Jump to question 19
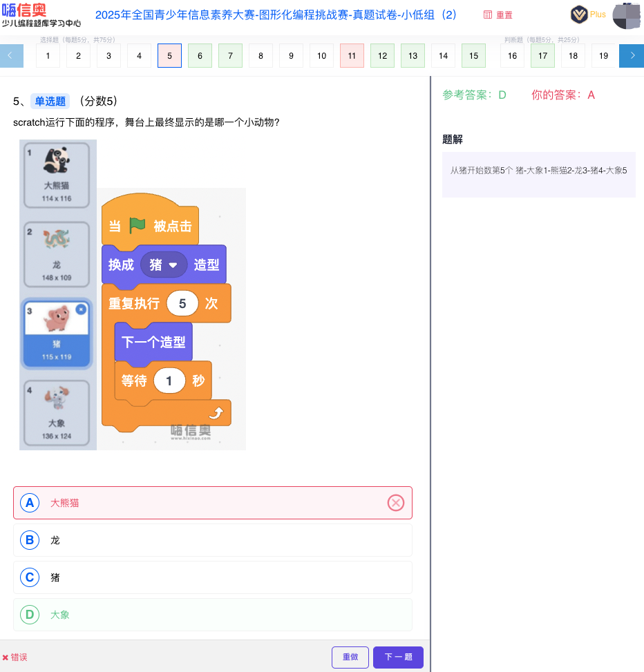The height and width of the screenshot is (672, 644). point(604,56)
